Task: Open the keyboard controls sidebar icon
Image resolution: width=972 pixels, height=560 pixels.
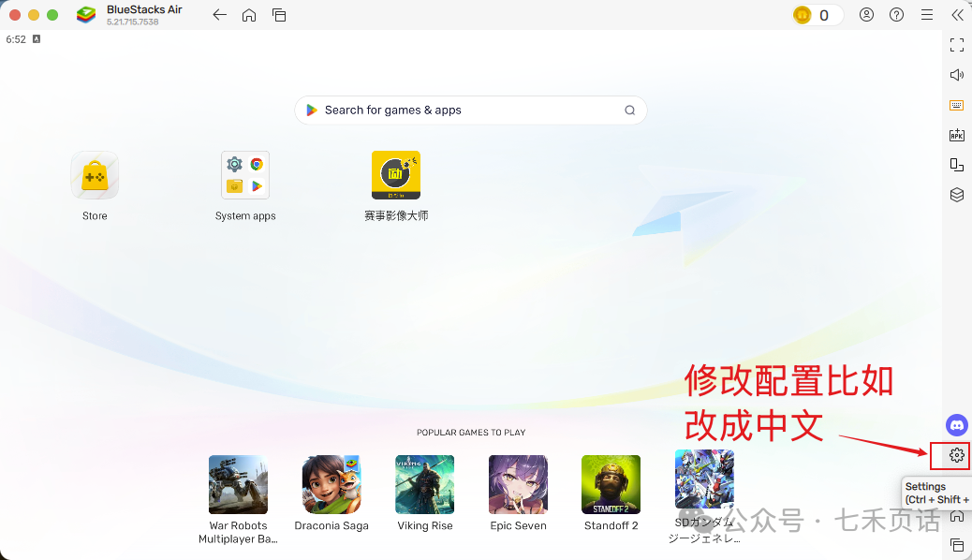Action: [956, 105]
